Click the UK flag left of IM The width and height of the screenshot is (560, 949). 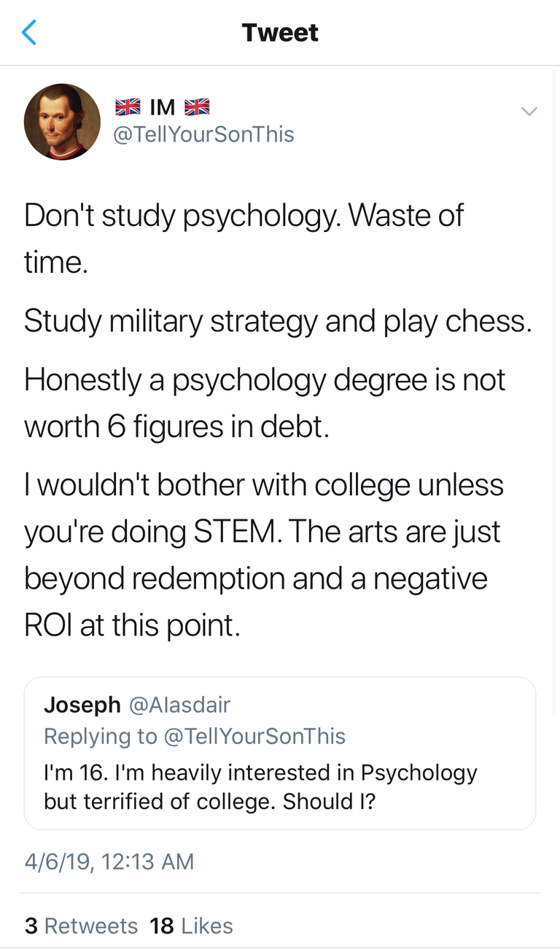coord(128,107)
